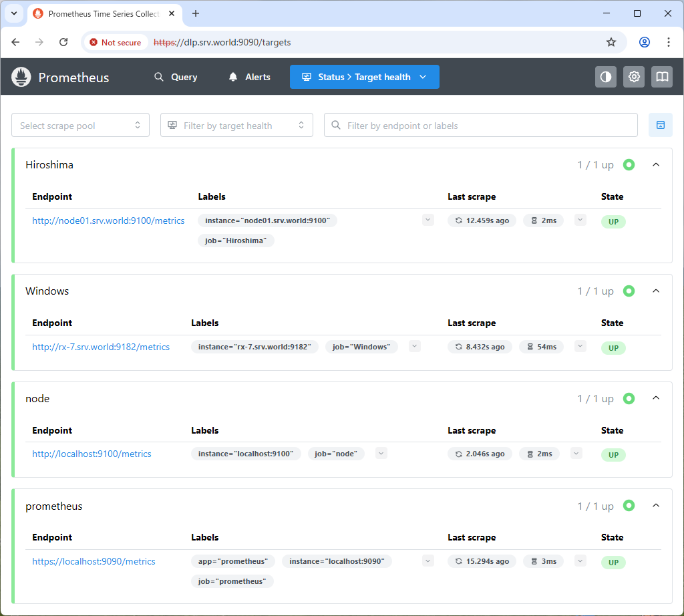
Task: Focus the Filter by endpoint or labels field
Action: (x=481, y=126)
